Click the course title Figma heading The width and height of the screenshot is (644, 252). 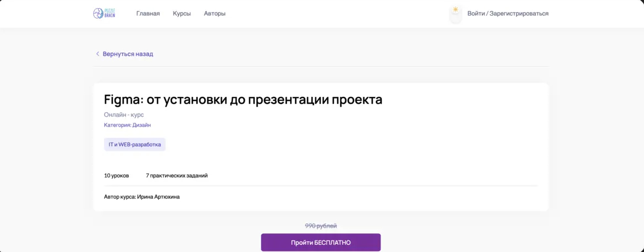243,100
